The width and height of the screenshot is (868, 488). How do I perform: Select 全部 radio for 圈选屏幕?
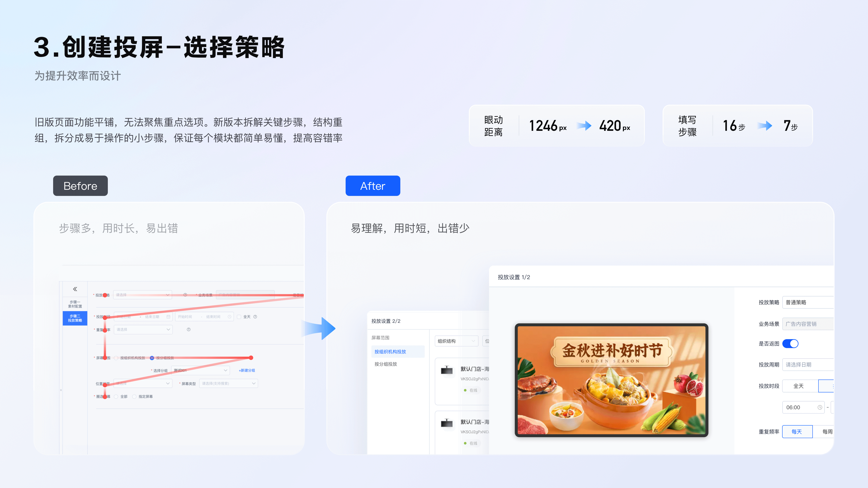click(116, 396)
